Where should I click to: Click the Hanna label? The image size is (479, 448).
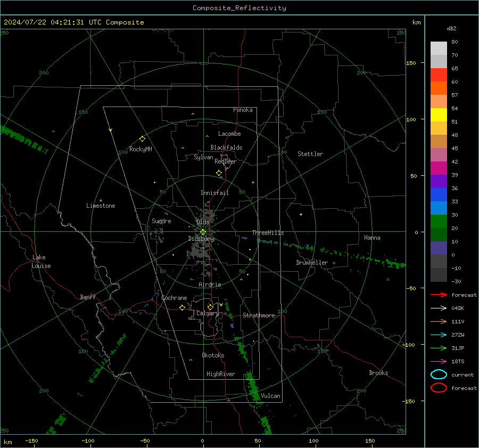pos(372,238)
